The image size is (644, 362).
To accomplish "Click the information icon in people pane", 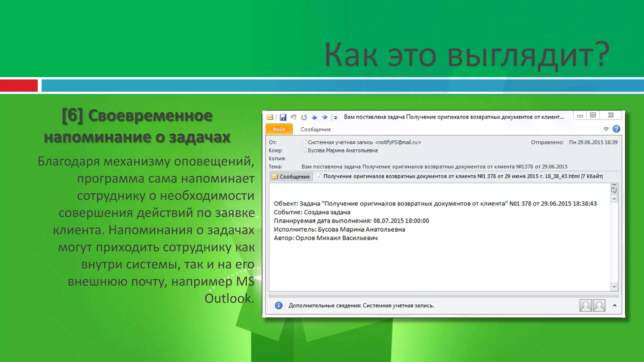I will point(279,305).
